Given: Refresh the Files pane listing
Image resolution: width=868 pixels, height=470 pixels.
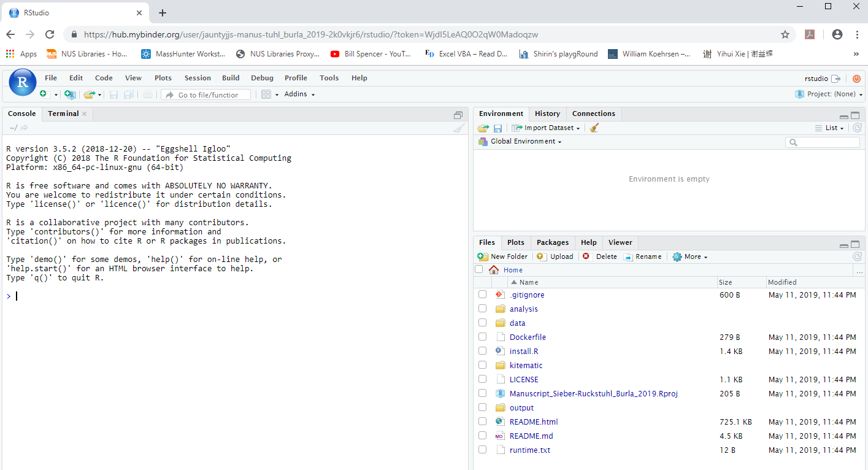Looking at the screenshot, I should 858,256.
